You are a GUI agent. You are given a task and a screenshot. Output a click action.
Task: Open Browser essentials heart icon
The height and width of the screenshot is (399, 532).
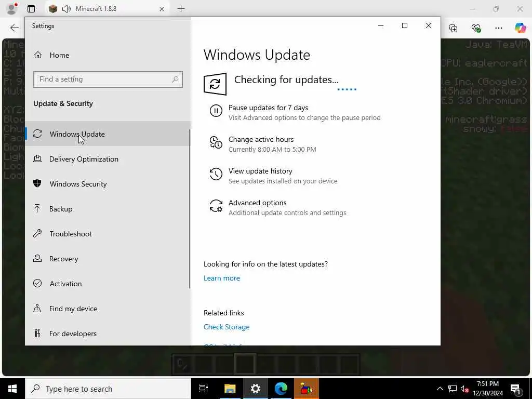[x=476, y=28]
